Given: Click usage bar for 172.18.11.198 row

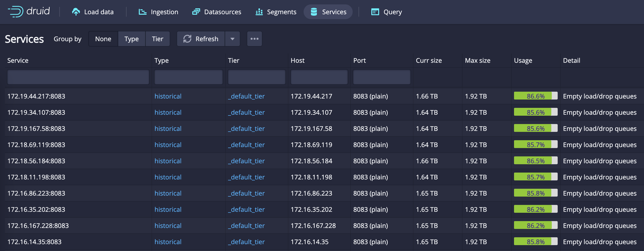Looking at the screenshot, I should tap(536, 177).
